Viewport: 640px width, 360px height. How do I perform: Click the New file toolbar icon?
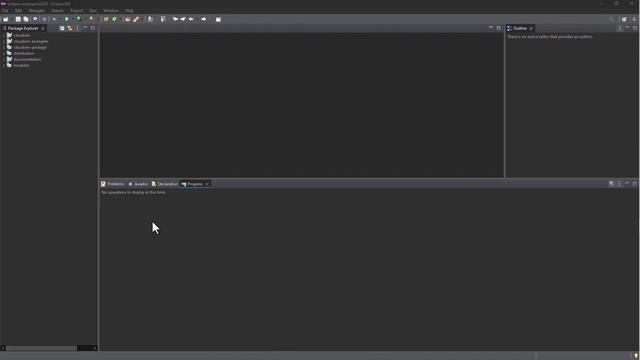coord(5,19)
